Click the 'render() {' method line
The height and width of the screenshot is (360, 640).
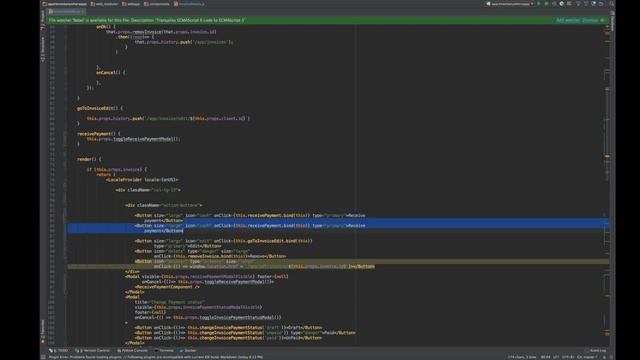click(x=89, y=159)
